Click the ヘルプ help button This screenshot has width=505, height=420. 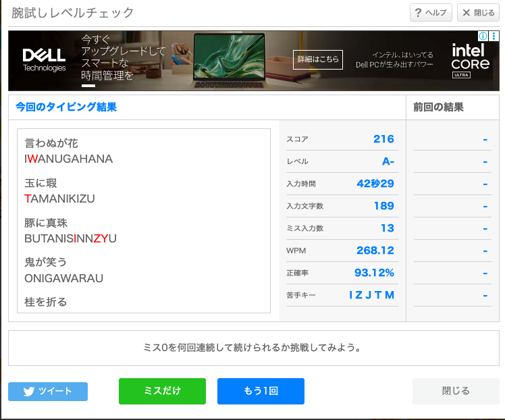pyautogui.click(x=431, y=13)
